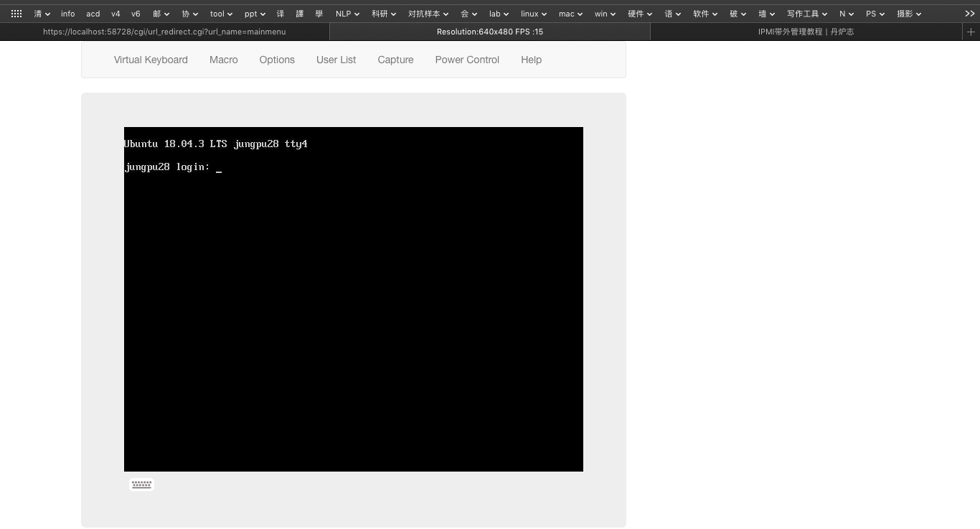Image resolution: width=980 pixels, height=529 pixels.
Task: Switch to the localhost url_redirect tab
Action: (164, 32)
